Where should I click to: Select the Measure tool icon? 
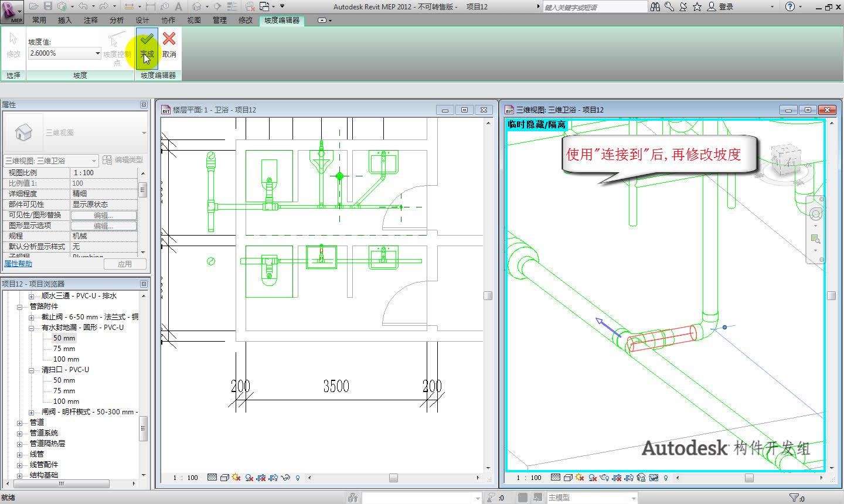click(128, 6)
